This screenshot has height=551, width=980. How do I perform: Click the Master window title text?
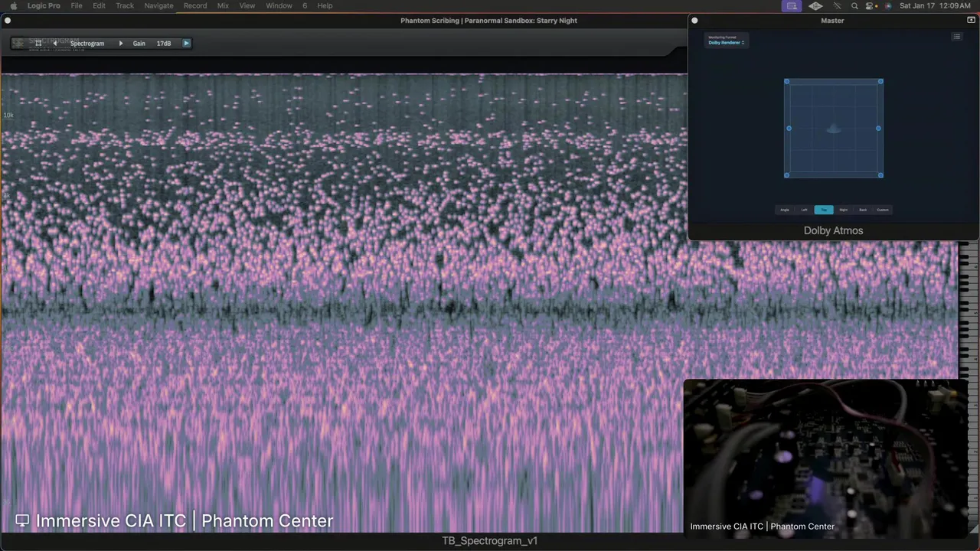click(832, 21)
